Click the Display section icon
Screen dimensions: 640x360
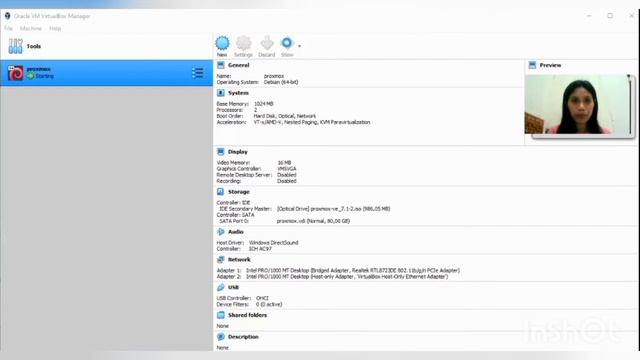click(221, 151)
